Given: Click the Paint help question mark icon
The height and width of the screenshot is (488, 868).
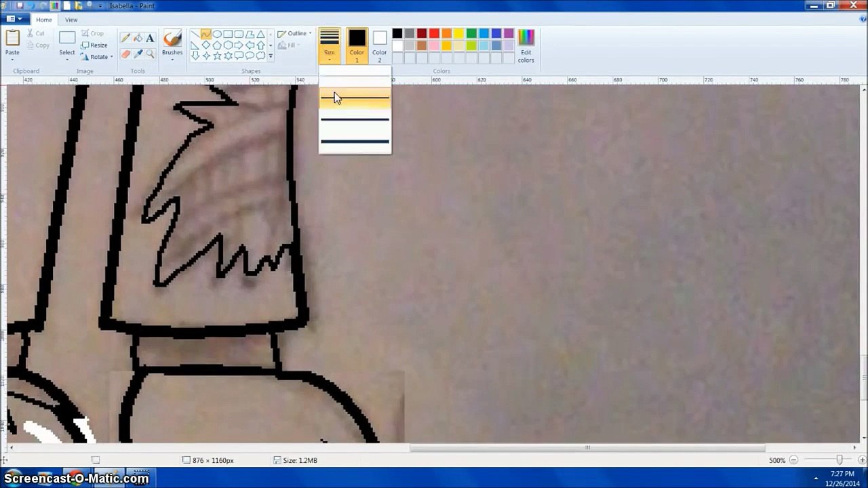Looking at the screenshot, I should [862, 19].
